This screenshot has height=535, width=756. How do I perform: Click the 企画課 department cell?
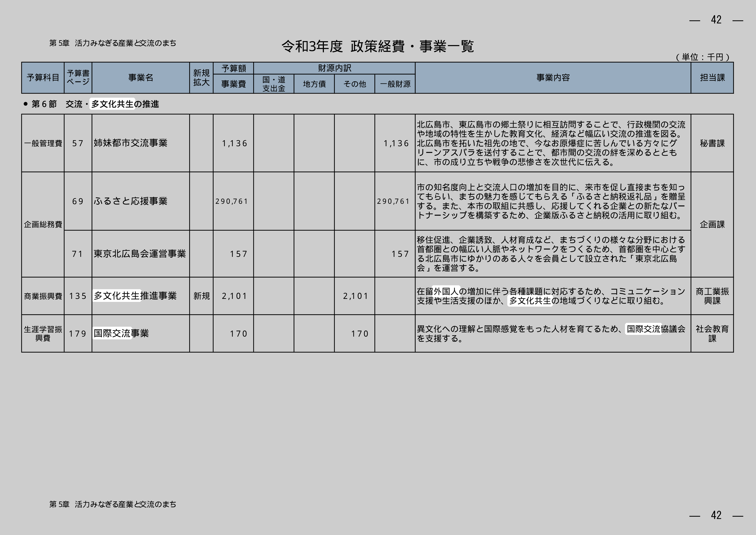pyautogui.click(x=712, y=224)
